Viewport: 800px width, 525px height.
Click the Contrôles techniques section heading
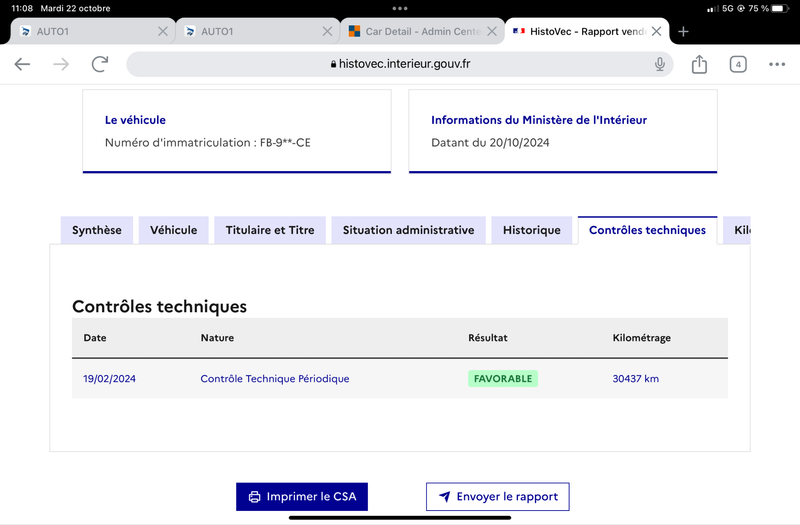159,306
